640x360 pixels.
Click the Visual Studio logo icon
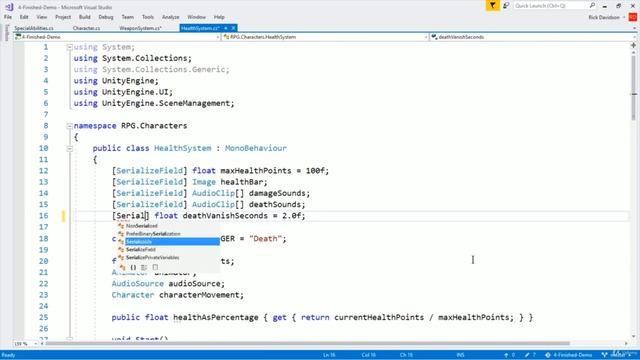tap(9, 7)
